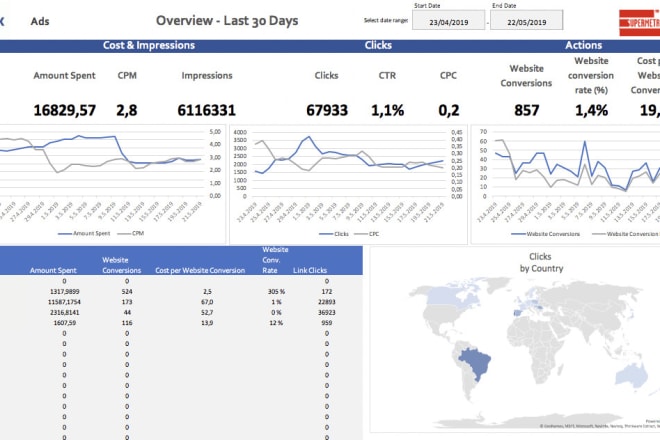Select conversion rate cell 12 %
Screen dimensions: 660x440
pyautogui.click(x=276, y=323)
